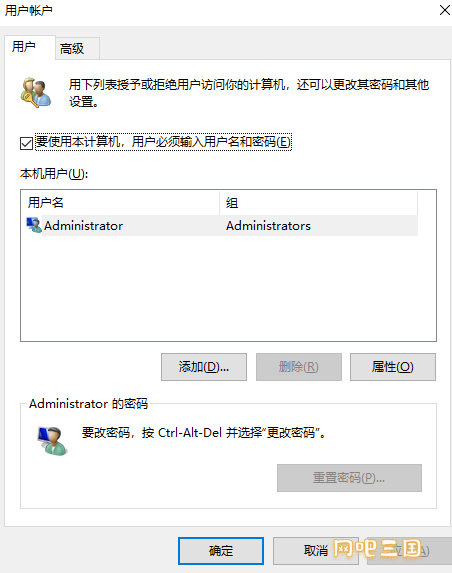Click the Administrators group cell
Image resolution: width=452 pixels, height=573 pixels.
268,226
